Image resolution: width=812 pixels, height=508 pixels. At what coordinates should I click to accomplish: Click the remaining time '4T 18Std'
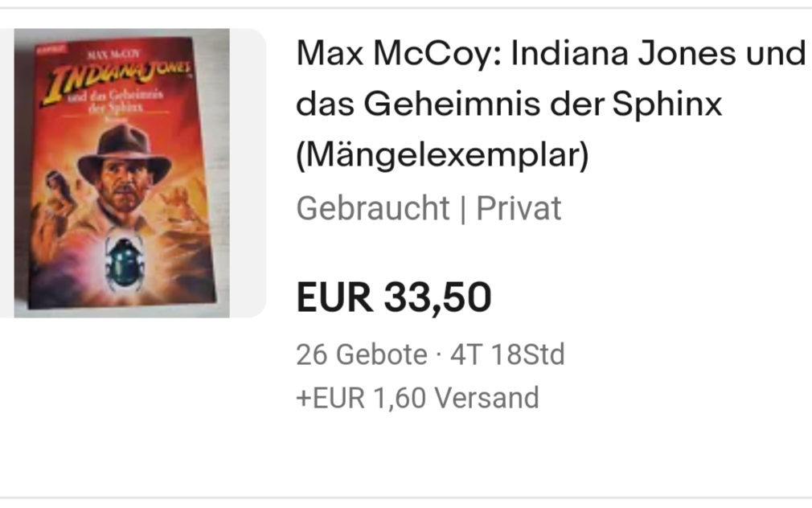click(507, 354)
